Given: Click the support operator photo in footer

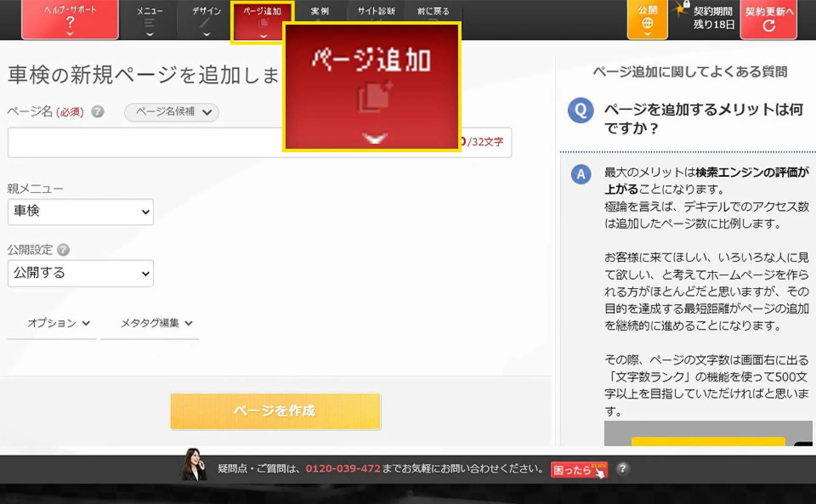Looking at the screenshot, I should point(193,464).
